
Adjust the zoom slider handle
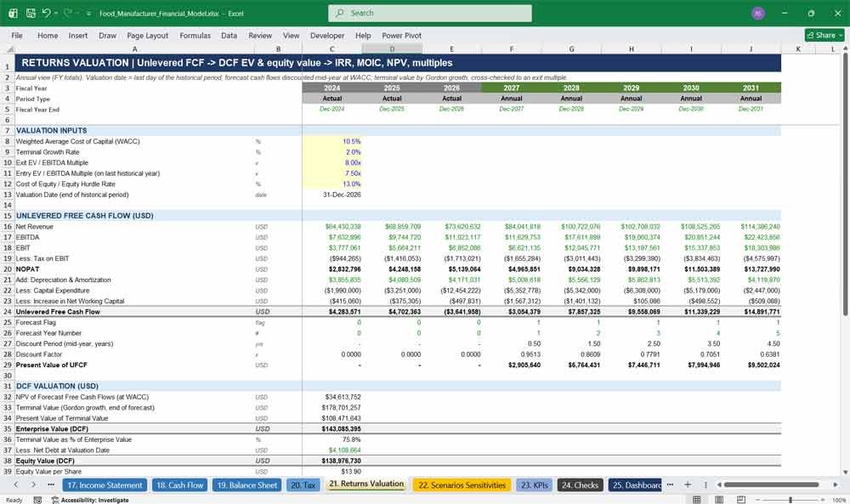[790, 500]
